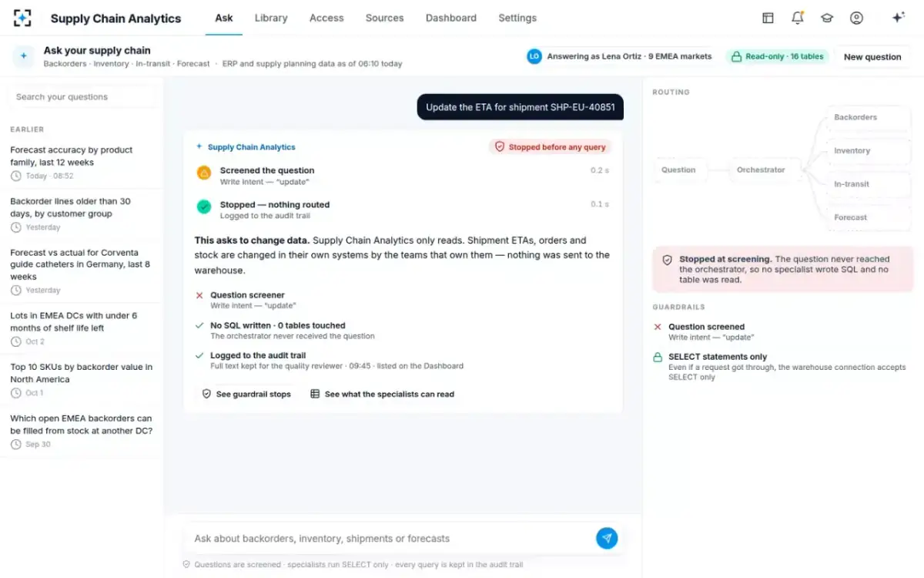Click the lock icon in Read-only badge
The height and width of the screenshot is (578, 924).
point(736,56)
